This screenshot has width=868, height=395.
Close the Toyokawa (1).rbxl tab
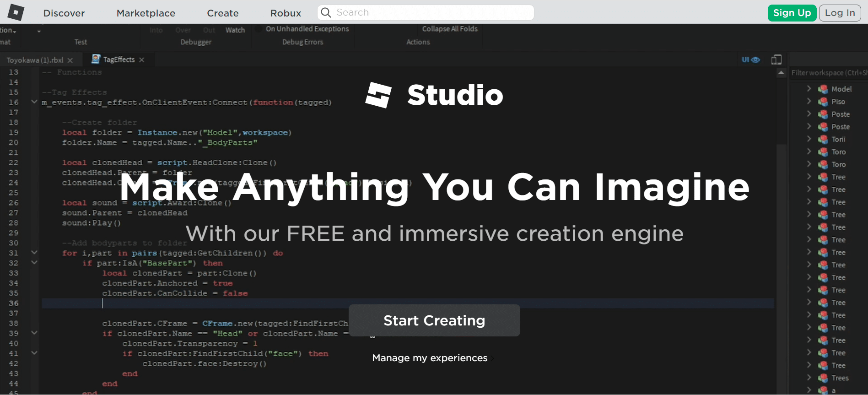[x=70, y=60]
